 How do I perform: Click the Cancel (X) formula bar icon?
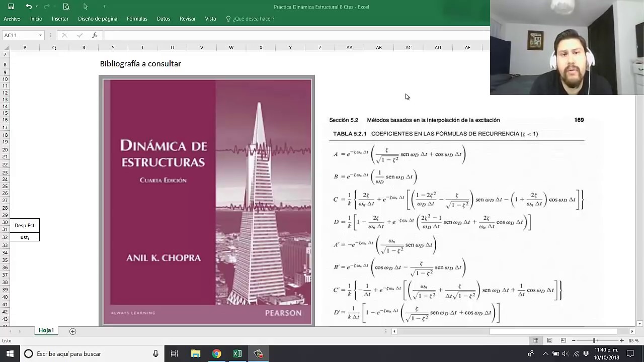[x=64, y=35]
